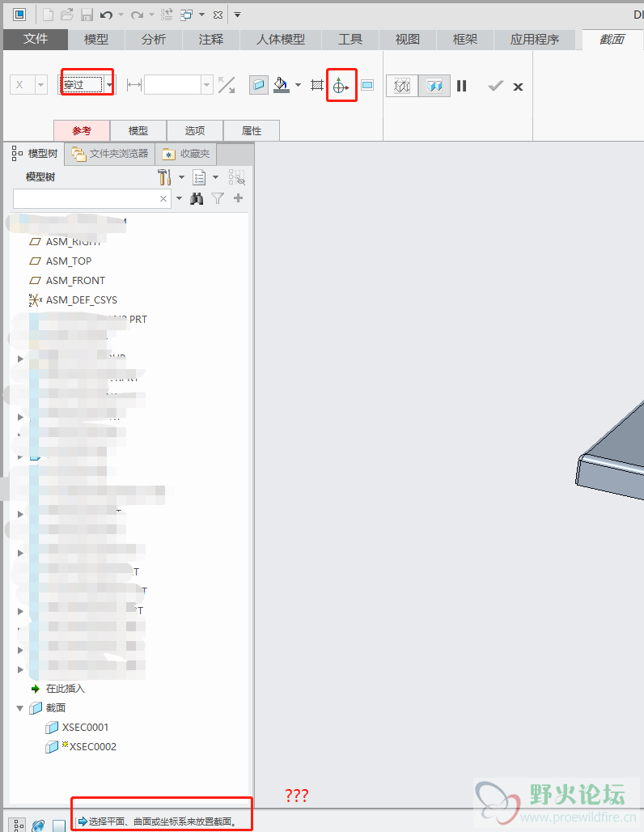
Task: Click the Close window icon in quick access toolbar
Action: point(218,15)
